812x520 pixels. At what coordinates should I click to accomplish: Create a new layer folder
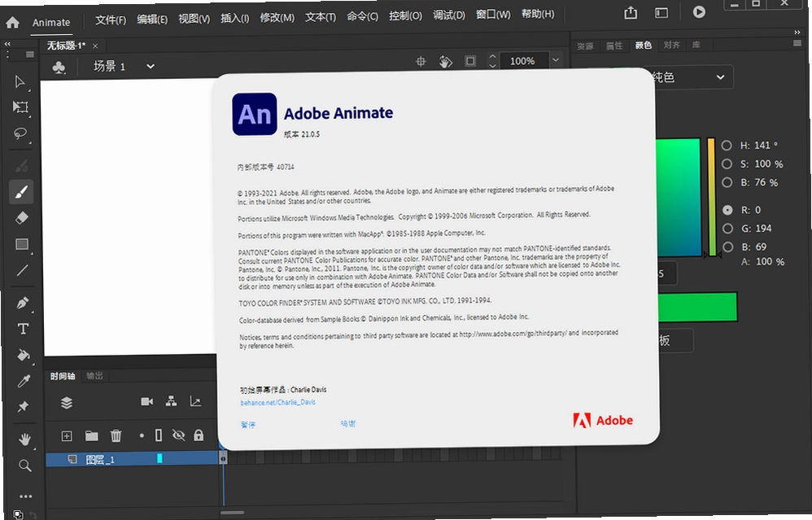click(x=92, y=435)
